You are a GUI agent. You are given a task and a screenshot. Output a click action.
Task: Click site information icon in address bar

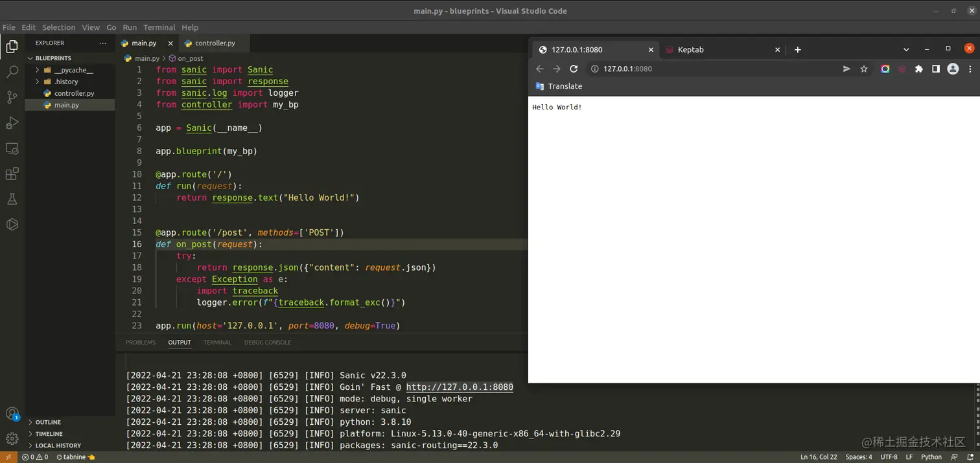coord(594,69)
